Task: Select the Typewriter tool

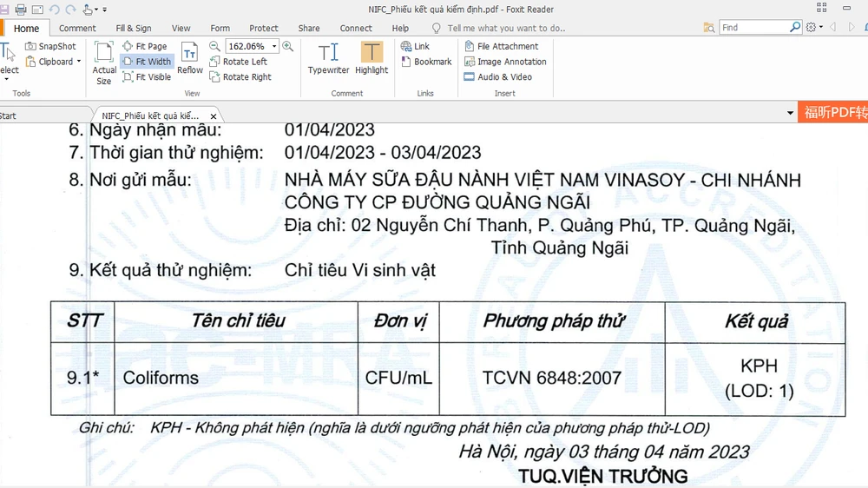Action: click(328, 58)
